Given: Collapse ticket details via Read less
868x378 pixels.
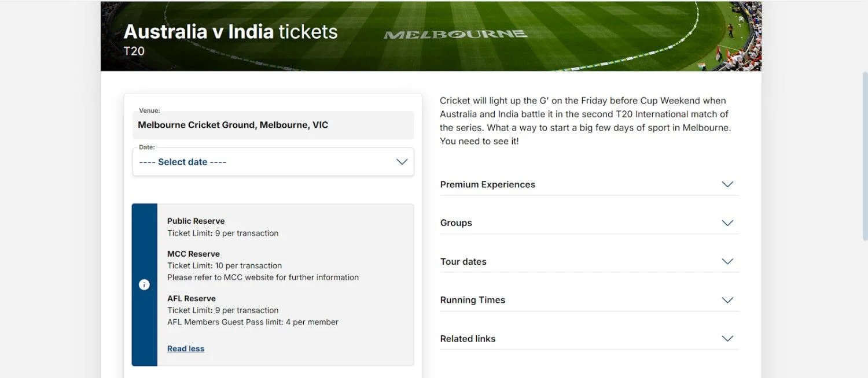Looking at the screenshot, I should click(x=185, y=348).
